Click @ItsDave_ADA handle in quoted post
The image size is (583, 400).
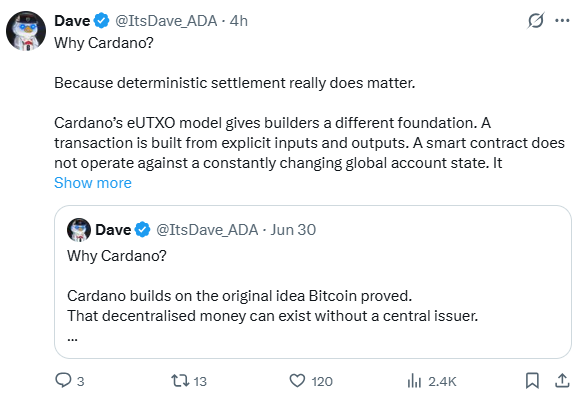tap(207, 230)
